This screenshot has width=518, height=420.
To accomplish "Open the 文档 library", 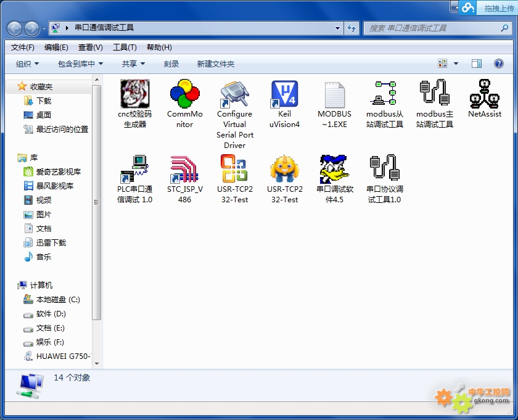I will pyautogui.click(x=38, y=229).
